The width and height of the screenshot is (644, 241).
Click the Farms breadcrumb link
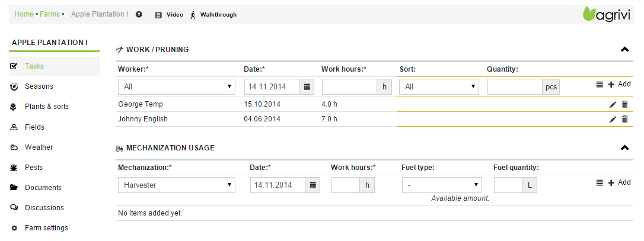pyautogui.click(x=49, y=14)
